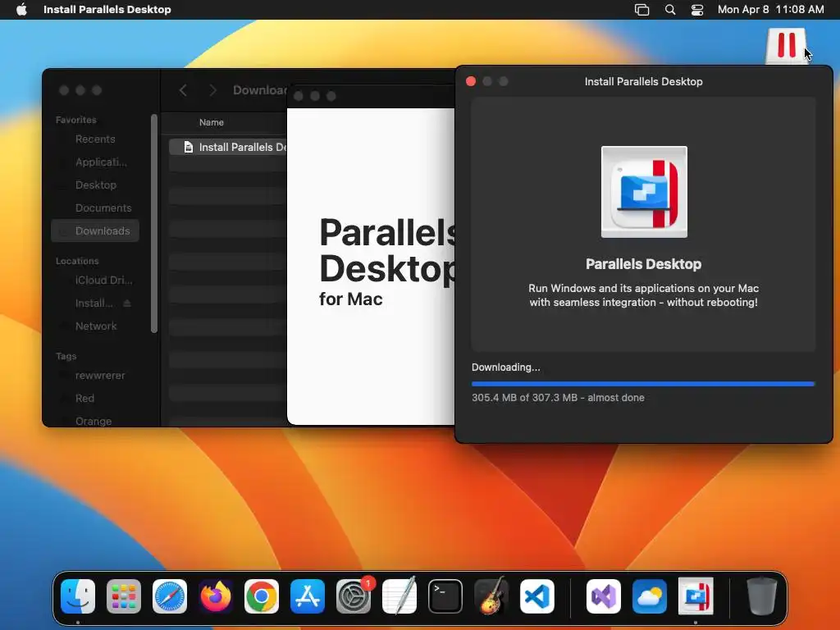Launch Visual Studio Code from dock
Viewport: 840px width, 630px height.
537,596
